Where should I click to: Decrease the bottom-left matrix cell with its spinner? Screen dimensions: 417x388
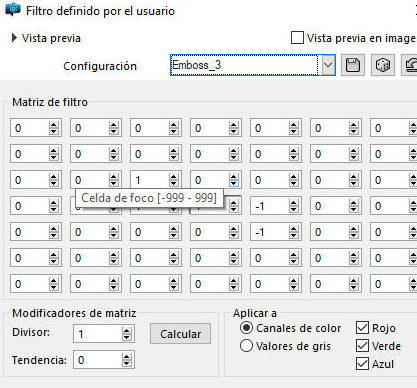click(x=53, y=288)
